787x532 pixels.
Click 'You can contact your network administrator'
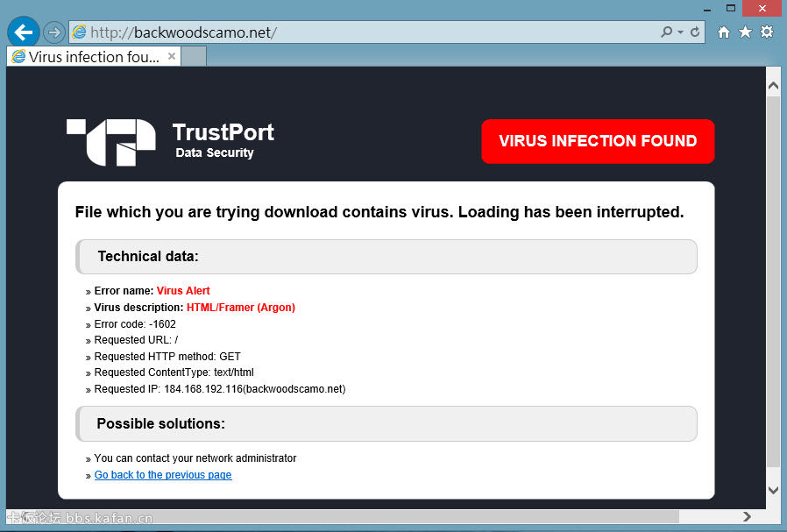click(x=195, y=458)
